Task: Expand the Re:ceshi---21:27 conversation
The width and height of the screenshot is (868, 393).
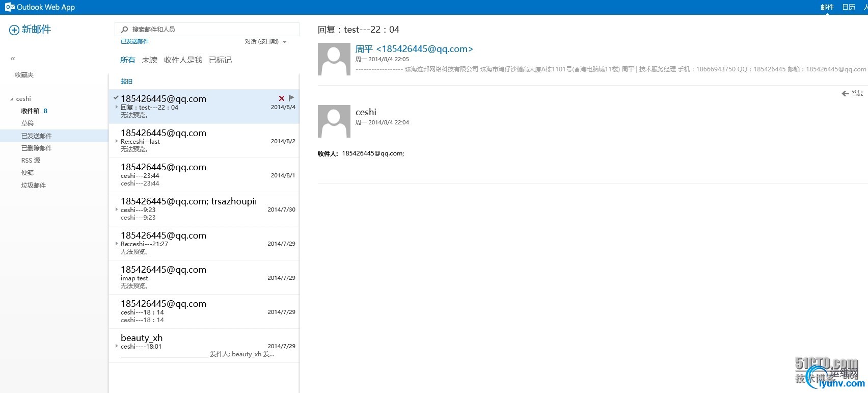Action: click(117, 244)
